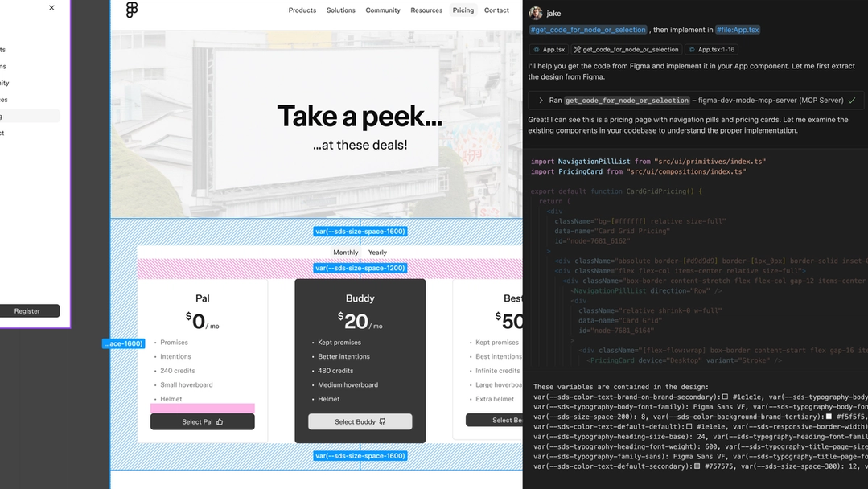Select the highlighted Pricing nav pill
868x489 pixels.
(463, 10)
